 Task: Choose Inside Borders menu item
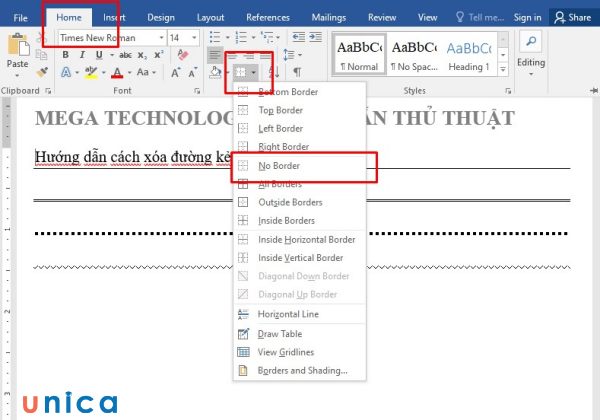tap(300, 221)
